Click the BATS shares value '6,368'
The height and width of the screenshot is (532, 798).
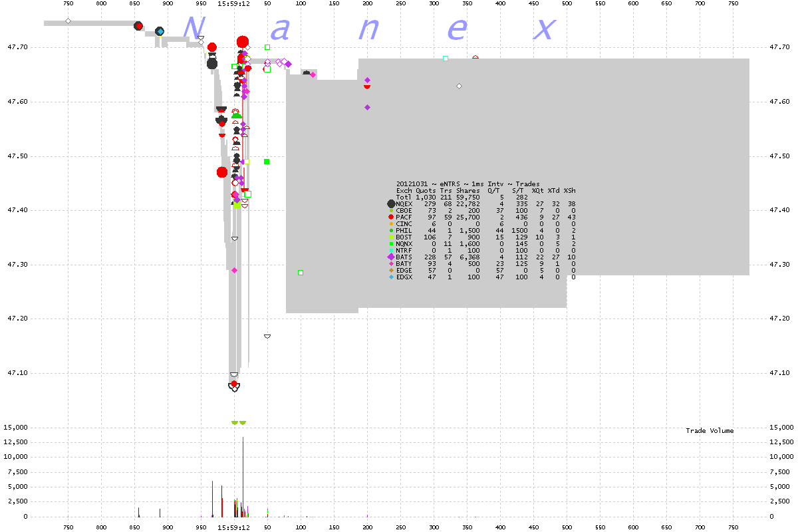470,257
